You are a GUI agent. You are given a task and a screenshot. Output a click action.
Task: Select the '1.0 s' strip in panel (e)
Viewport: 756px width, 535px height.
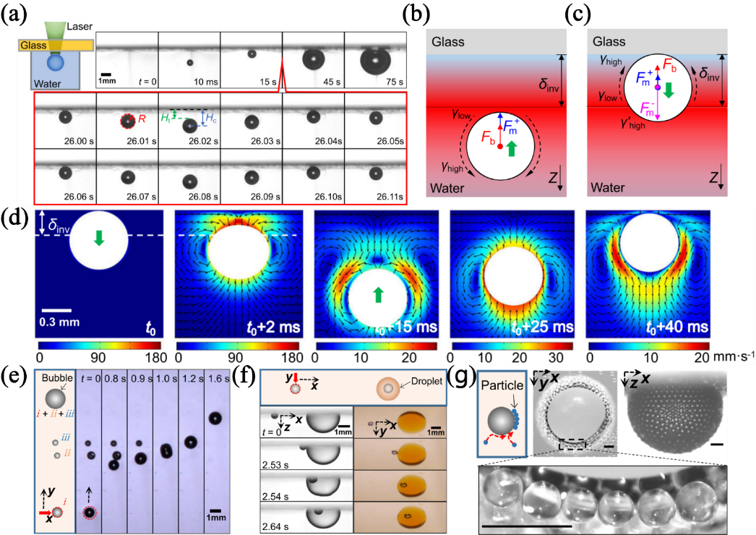[166, 451]
